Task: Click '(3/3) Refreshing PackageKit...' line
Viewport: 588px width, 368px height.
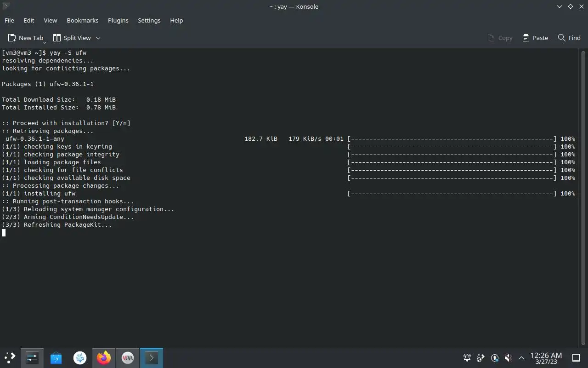Action: click(57, 224)
